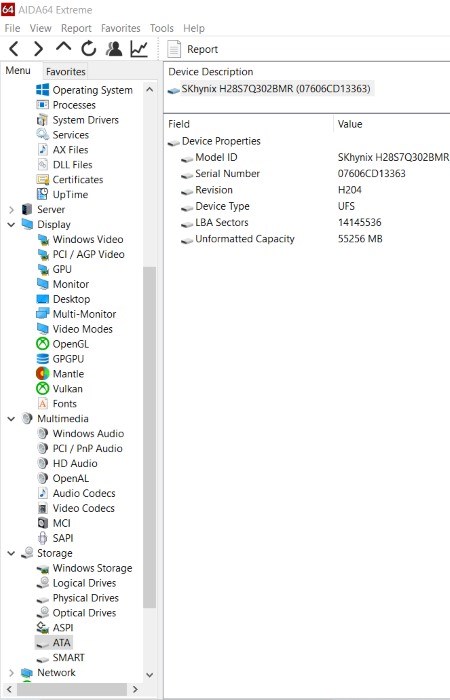Open the graph chart toolbar icon
This screenshot has width=450, height=700.
pos(139,48)
